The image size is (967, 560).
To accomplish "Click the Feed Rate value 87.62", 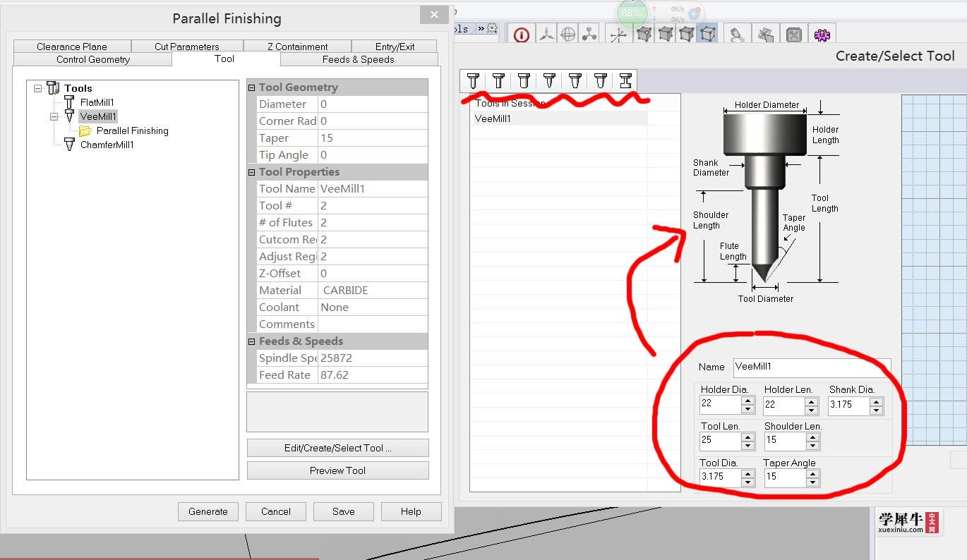I will tap(373, 375).
